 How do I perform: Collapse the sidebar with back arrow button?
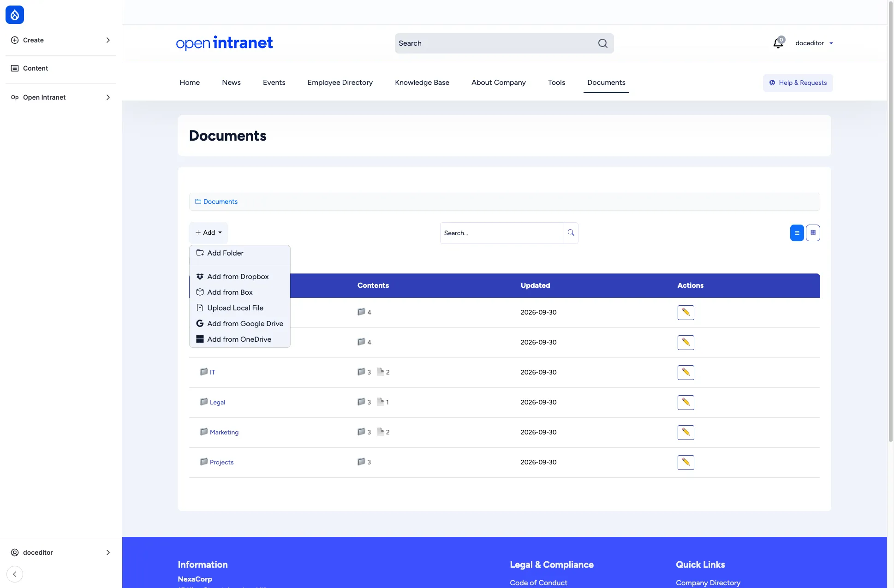(15, 574)
